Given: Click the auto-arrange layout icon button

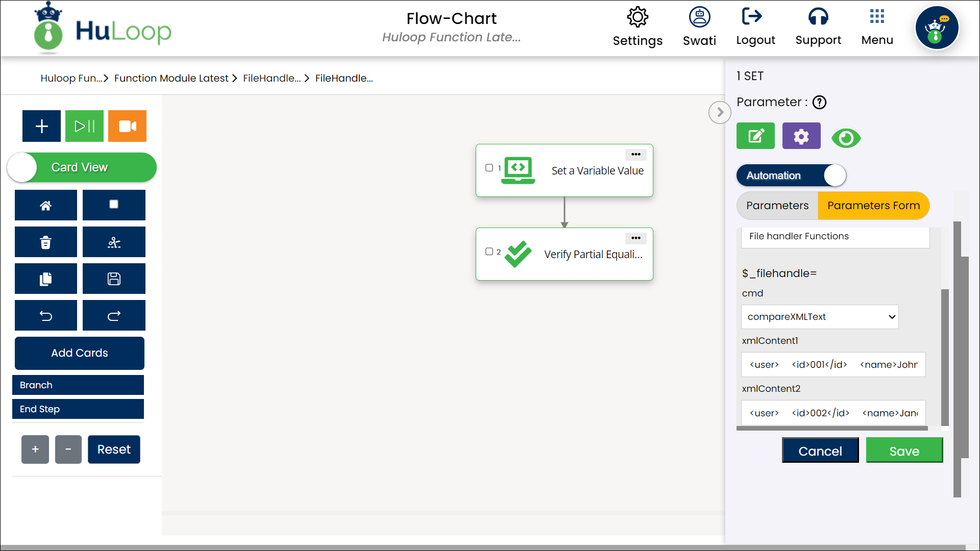Looking at the screenshot, I should (114, 242).
